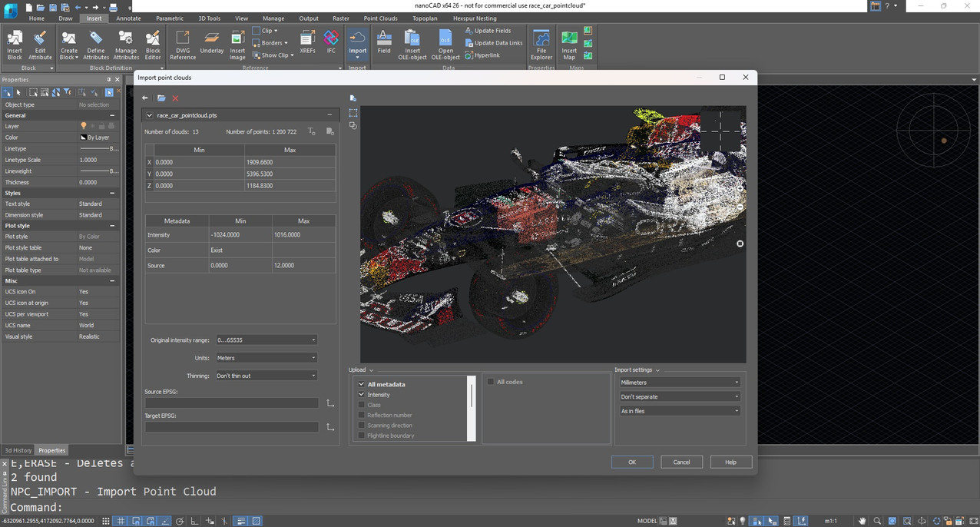
Task: Open the 3D Tools ribbon tab
Action: (x=209, y=18)
